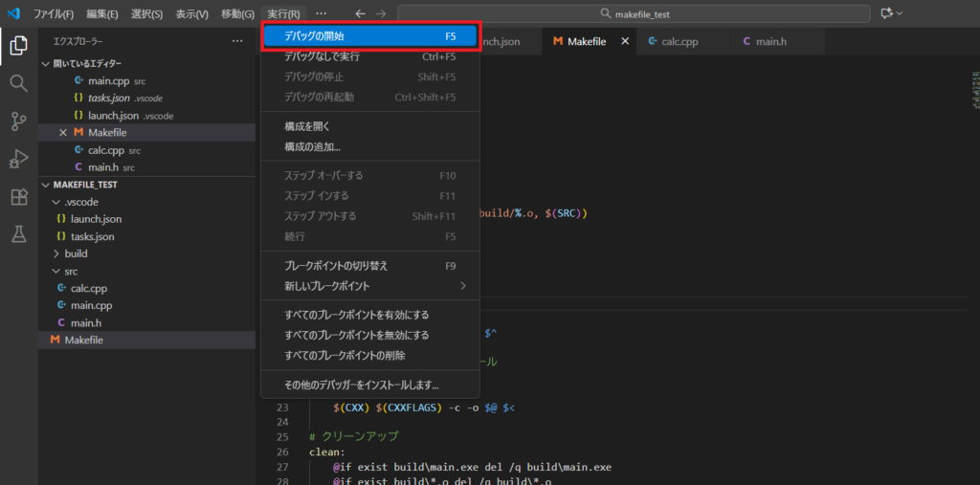Open Explorer panel more actions ellipsis

coord(237,42)
